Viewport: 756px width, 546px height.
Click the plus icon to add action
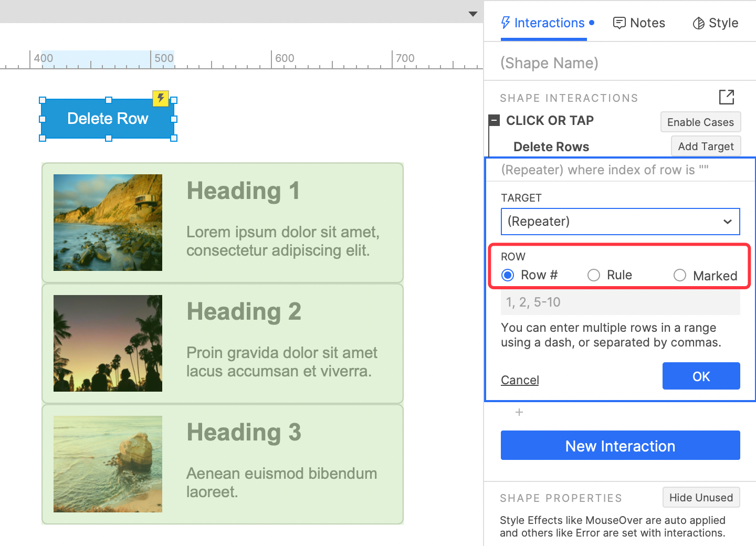(x=519, y=412)
